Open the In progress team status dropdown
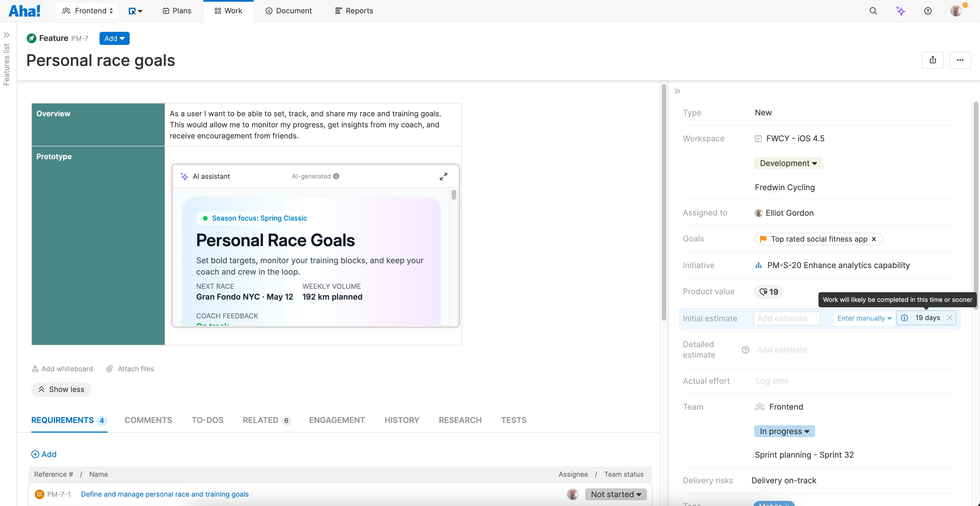The height and width of the screenshot is (506, 980). click(784, 432)
